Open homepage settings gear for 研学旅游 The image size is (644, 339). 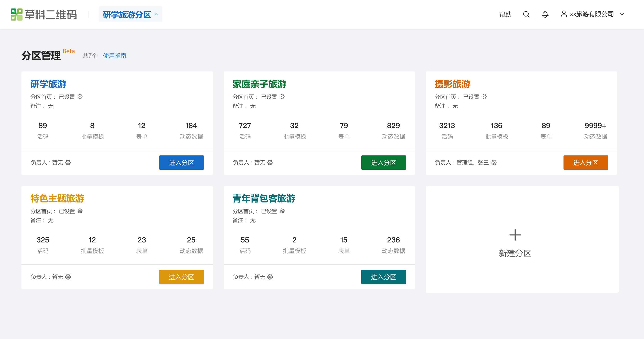click(80, 96)
